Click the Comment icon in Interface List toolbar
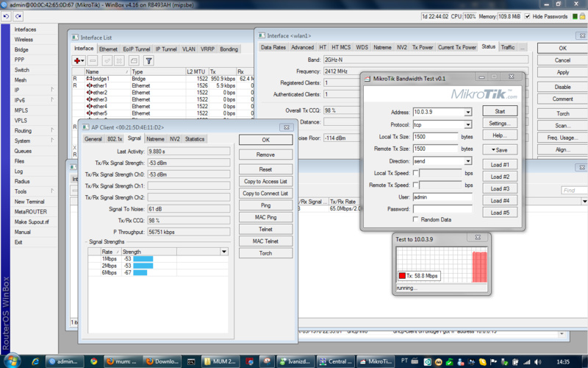Image resolution: width=588 pixels, height=368 pixels. click(x=133, y=61)
